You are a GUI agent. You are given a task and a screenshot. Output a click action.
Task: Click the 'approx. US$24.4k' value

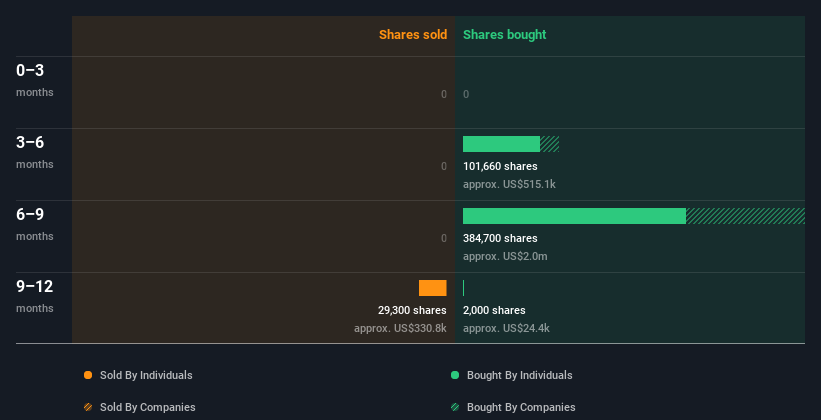tap(506, 328)
